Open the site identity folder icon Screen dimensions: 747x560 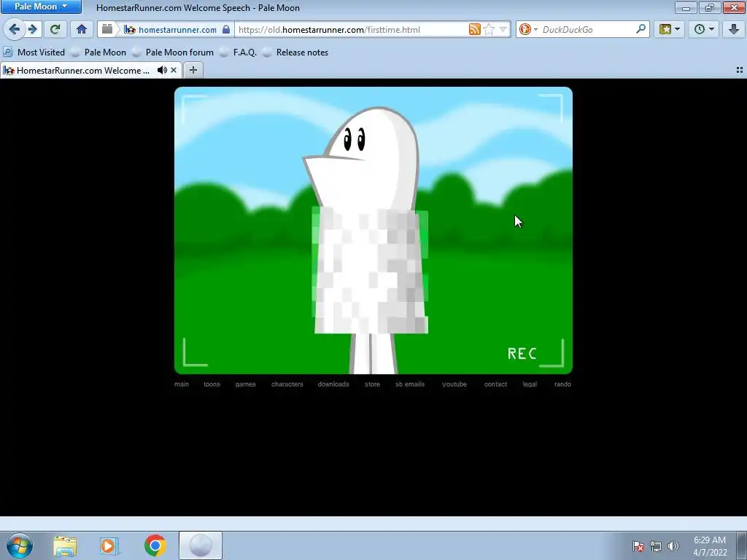pyautogui.click(x=108, y=29)
